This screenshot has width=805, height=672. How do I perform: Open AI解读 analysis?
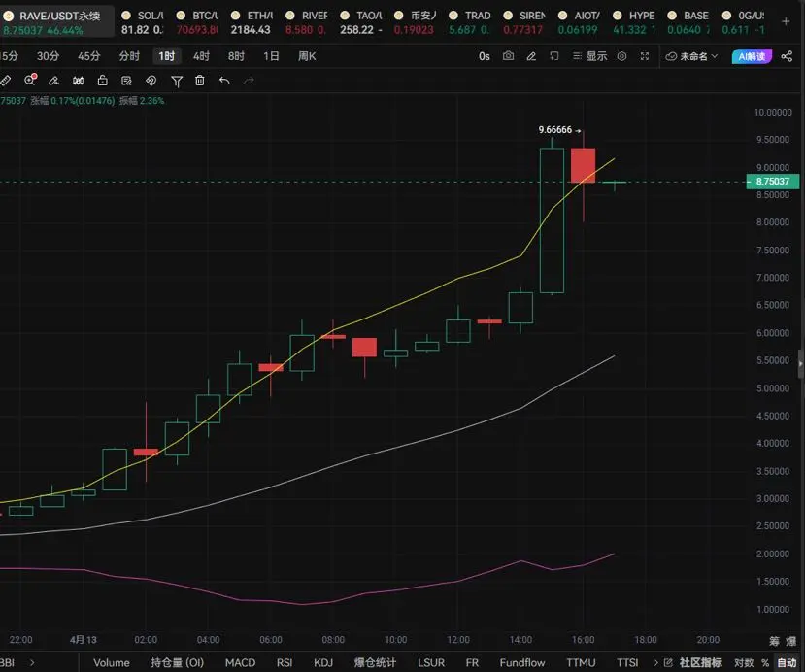click(752, 56)
